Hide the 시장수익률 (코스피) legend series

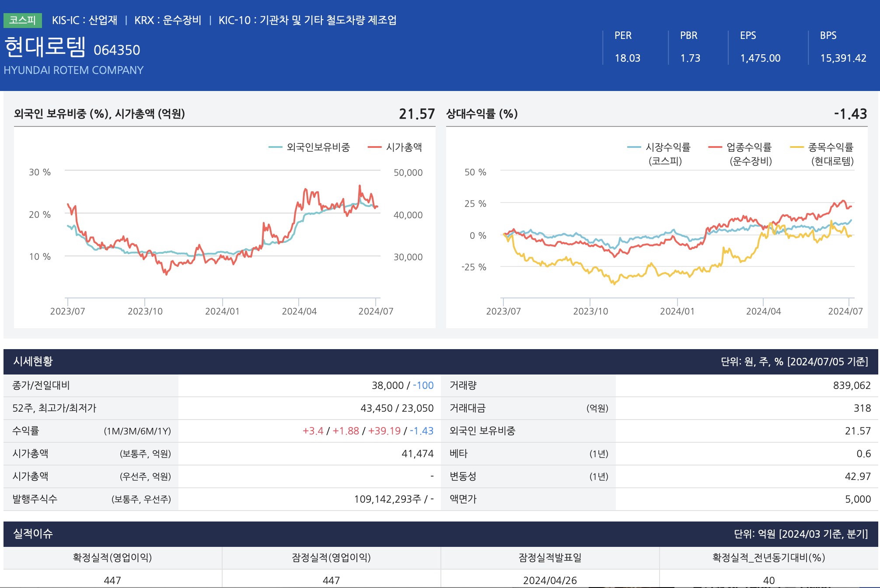pyautogui.click(x=667, y=147)
